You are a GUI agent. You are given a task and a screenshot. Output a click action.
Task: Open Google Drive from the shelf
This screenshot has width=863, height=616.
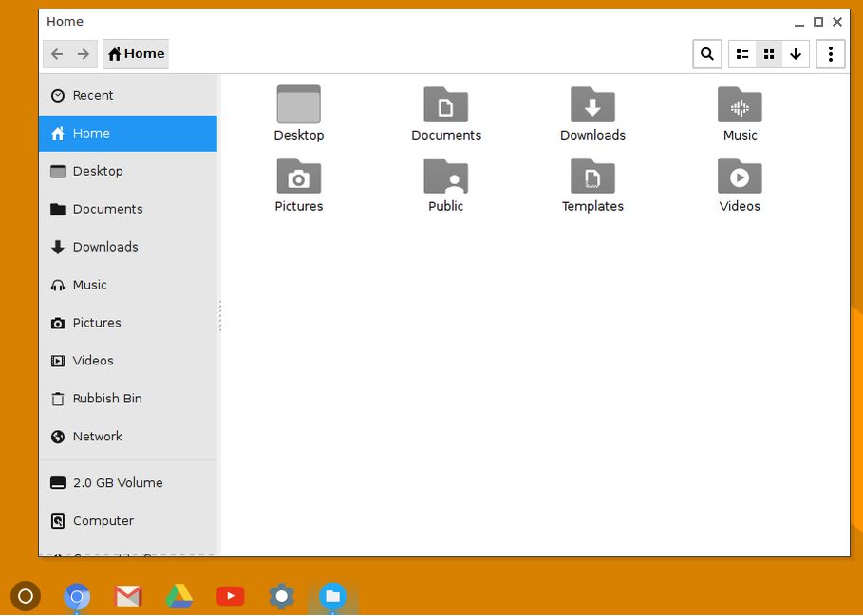pos(178,596)
